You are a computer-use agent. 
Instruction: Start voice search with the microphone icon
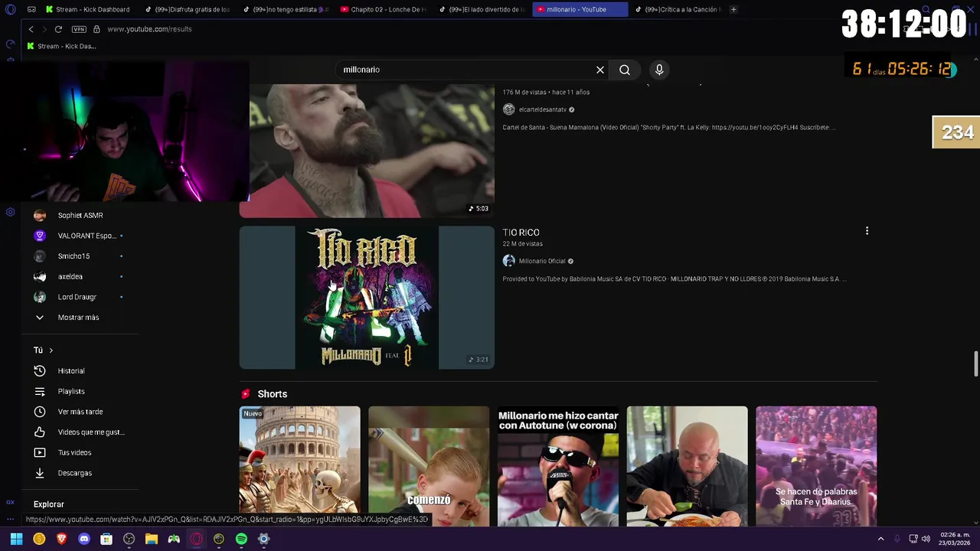659,70
